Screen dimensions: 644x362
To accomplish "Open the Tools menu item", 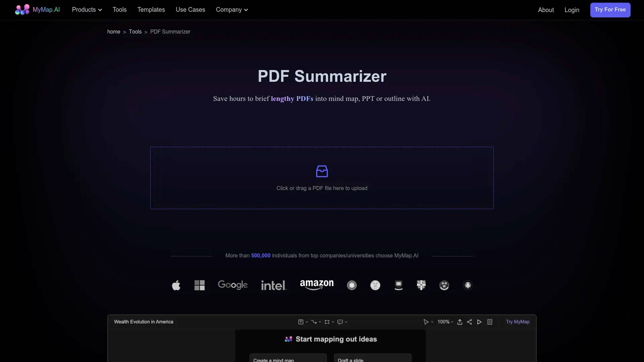I will click(119, 10).
